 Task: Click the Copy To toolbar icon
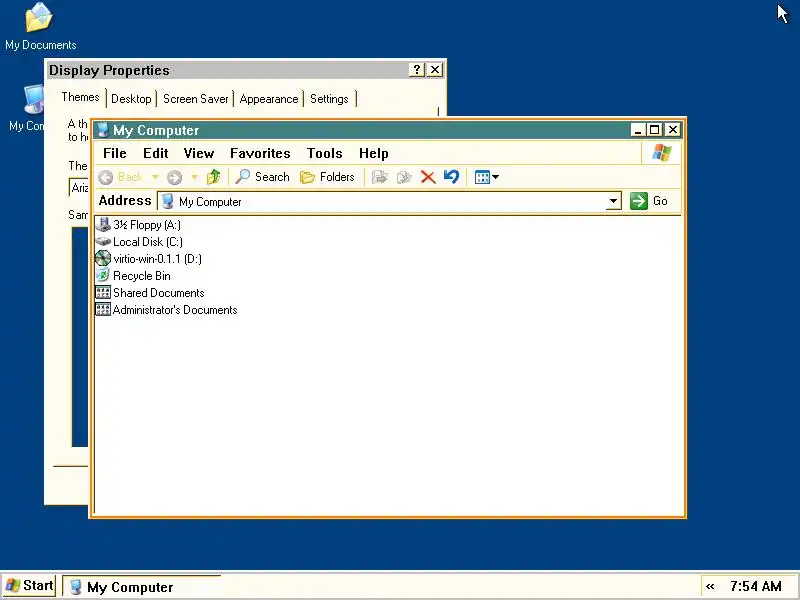coord(404,177)
